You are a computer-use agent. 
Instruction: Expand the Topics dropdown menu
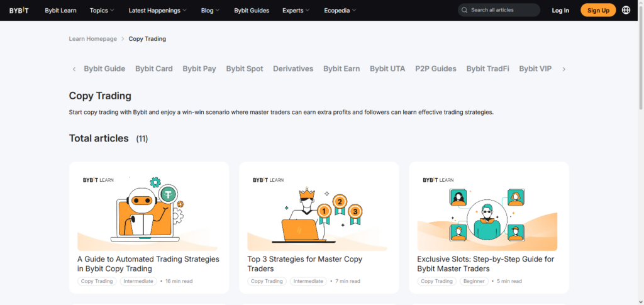click(x=102, y=10)
